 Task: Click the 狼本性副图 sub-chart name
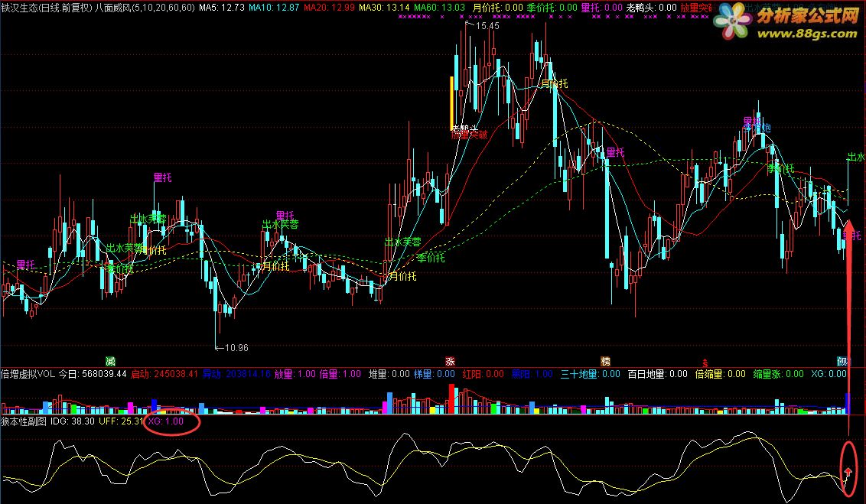click(24, 421)
